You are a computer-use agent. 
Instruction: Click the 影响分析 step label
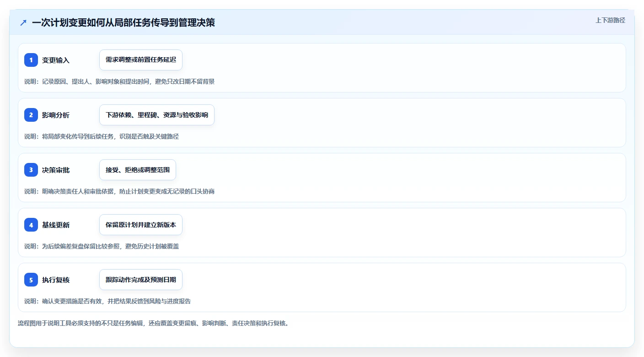click(56, 115)
